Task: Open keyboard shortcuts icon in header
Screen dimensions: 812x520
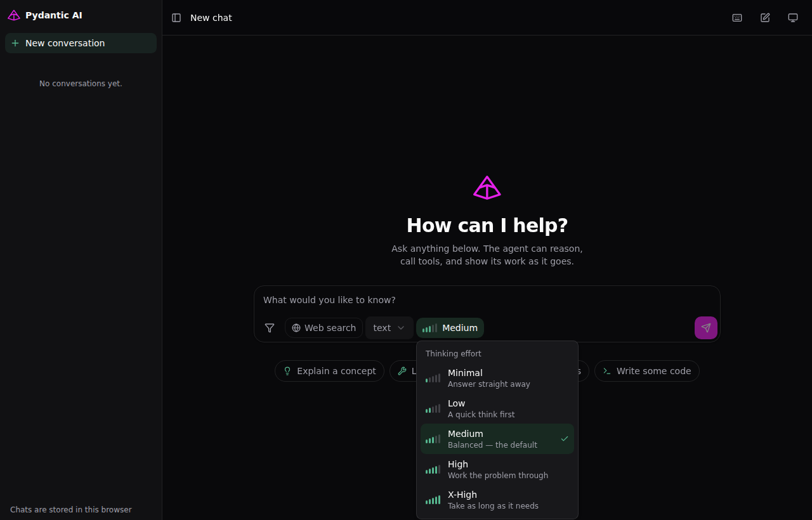Action: 737,18
